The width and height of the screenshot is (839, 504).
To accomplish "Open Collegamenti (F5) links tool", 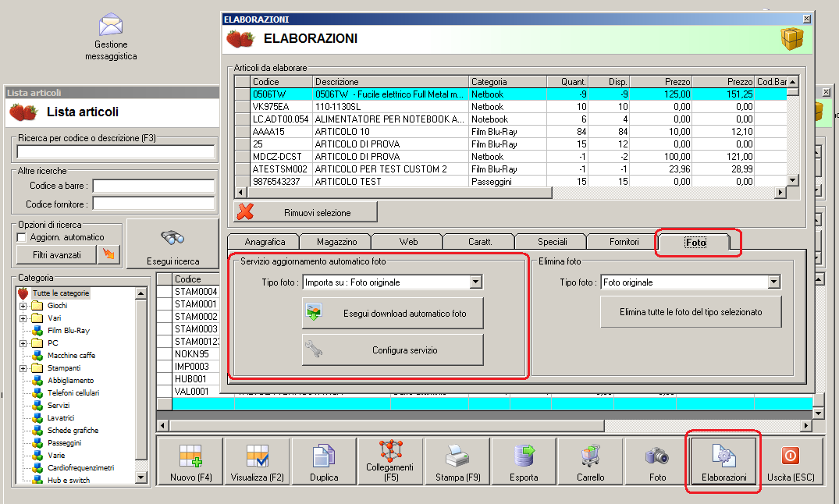I will point(390,463).
